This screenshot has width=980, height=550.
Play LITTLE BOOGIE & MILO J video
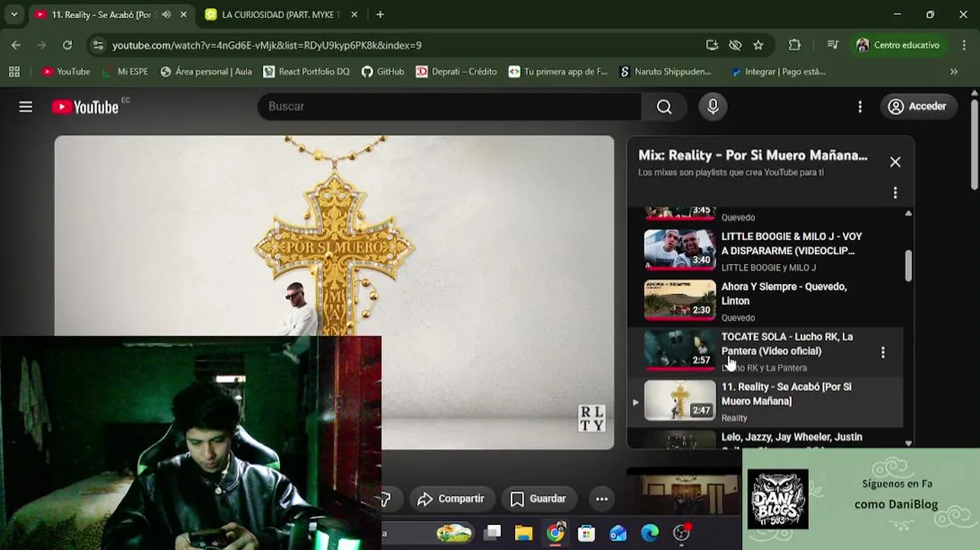[680, 251]
